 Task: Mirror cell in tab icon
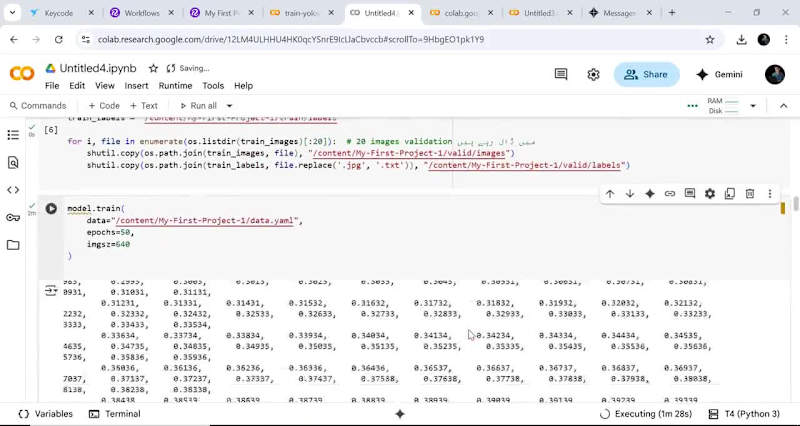coord(730,194)
